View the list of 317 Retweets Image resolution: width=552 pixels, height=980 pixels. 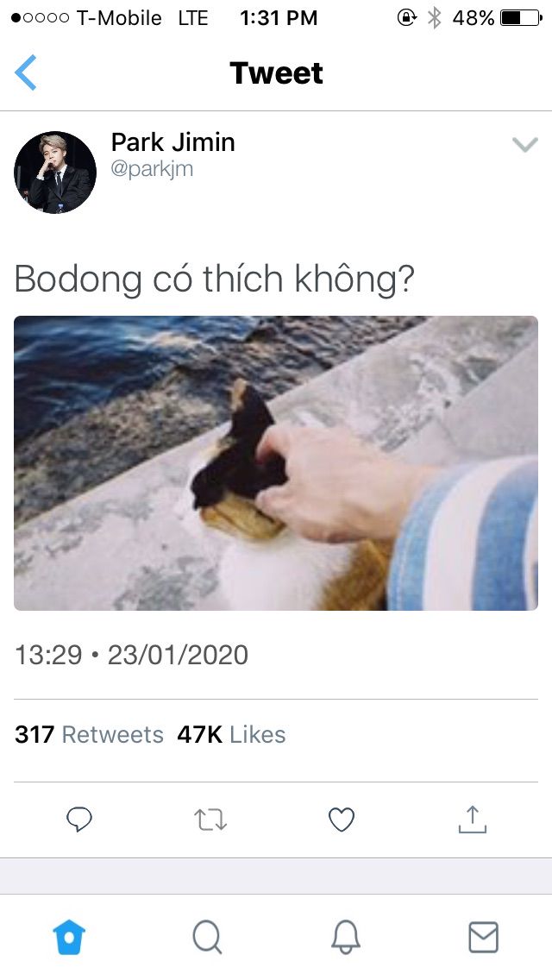pyautogui.click(x=89, y=734)
